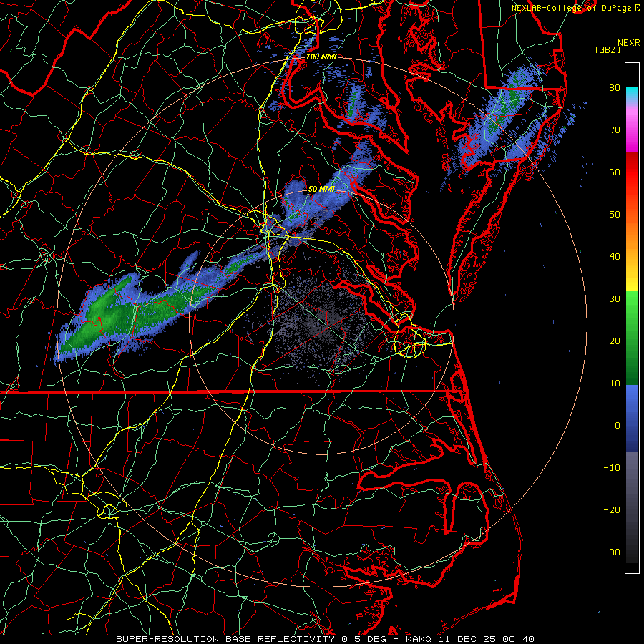Click the 0 dBZ scale value
The height and width of the screenshot is (644, 644).
coord(618,426)
